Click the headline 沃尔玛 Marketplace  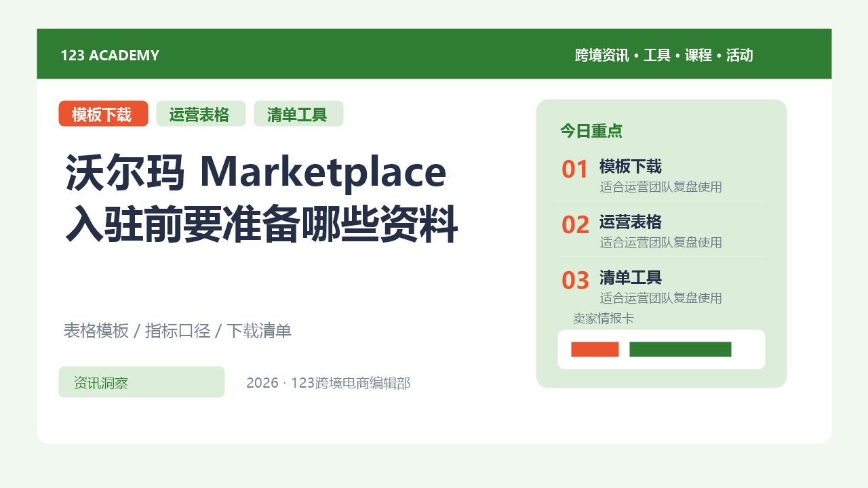coord(256,172)
